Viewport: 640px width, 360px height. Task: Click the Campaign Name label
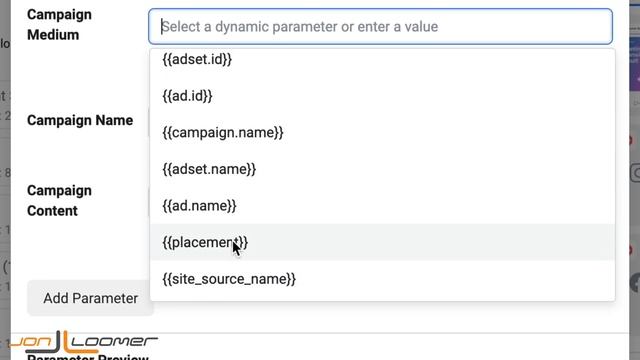click(80, 120)
